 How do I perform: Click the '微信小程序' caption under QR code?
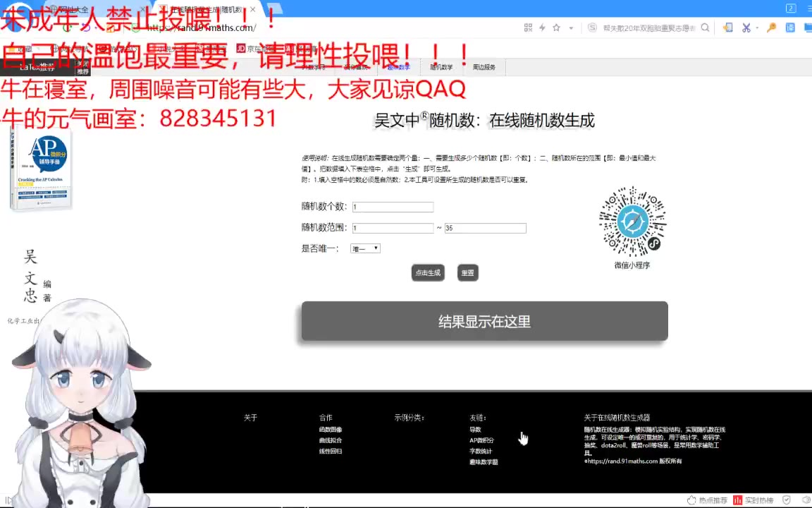632,265
